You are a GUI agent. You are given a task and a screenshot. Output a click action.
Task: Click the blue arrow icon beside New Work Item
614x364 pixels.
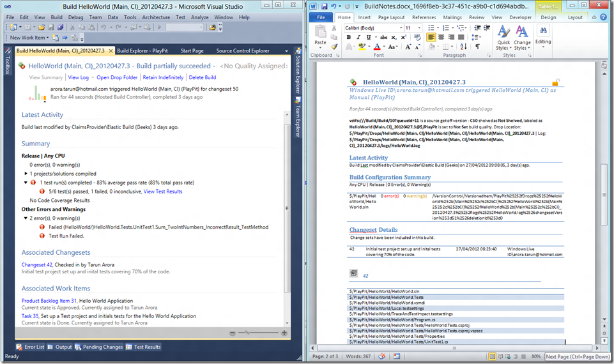pos(65,38)
